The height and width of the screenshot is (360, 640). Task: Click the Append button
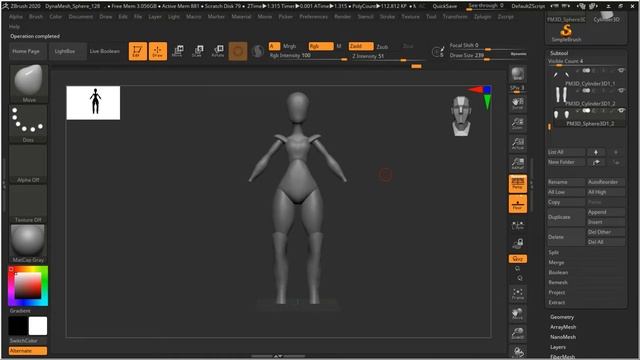[606, 212]
